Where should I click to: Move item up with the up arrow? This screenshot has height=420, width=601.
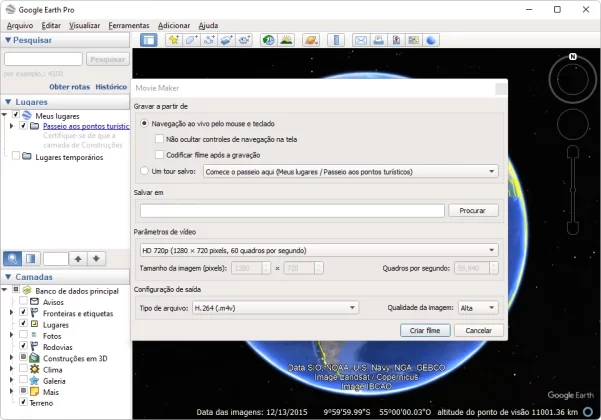(78, 259)
